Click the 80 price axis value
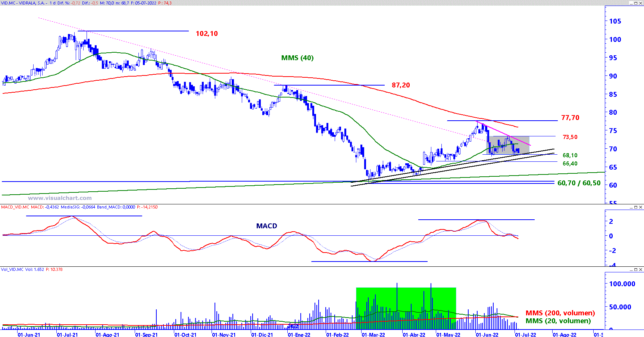644x337 pixels. [x=613, y=112]
